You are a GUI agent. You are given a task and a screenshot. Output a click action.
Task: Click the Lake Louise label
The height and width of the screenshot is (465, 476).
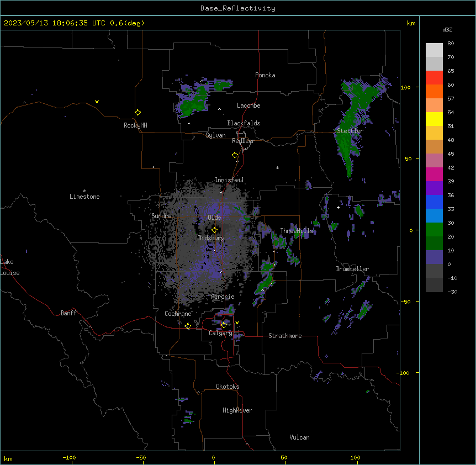(10, 267)
